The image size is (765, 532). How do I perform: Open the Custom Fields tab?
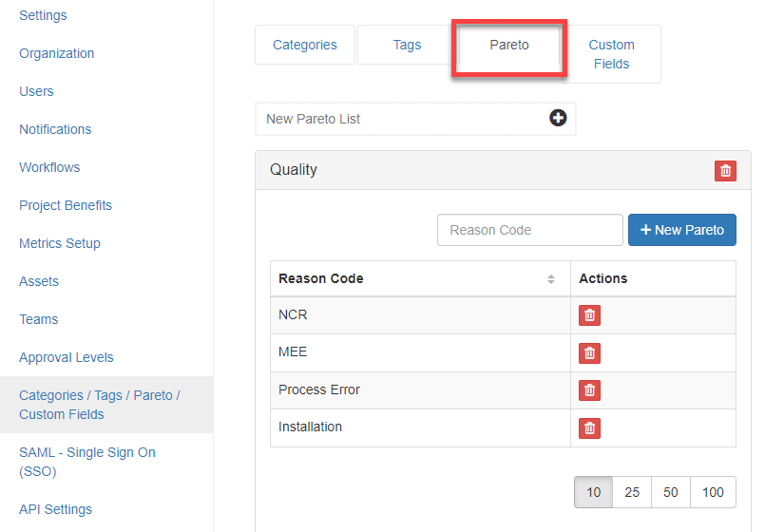611,54
